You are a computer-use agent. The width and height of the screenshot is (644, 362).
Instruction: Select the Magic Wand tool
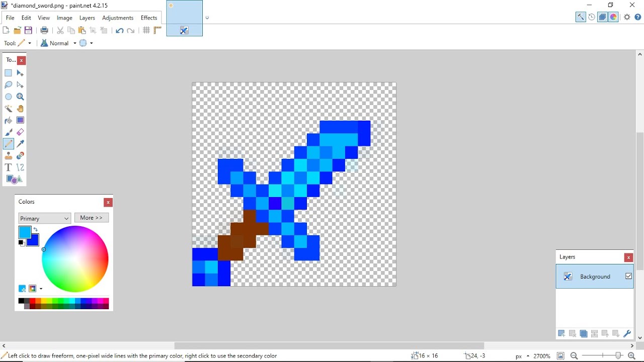tap(9, 109)
